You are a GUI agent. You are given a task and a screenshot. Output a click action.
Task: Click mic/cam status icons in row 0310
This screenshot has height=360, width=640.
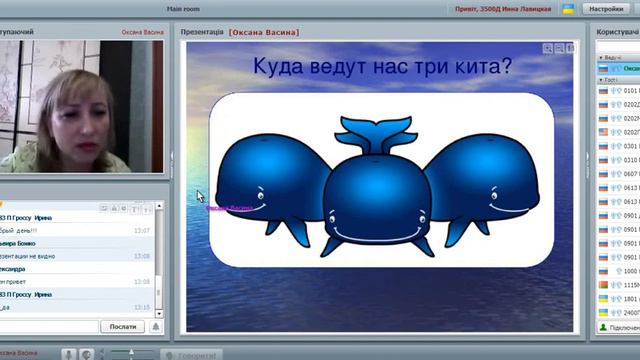616,160
